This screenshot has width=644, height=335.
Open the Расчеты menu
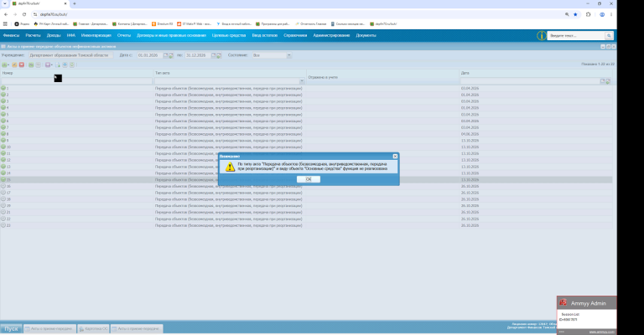(x=33, y=36)
